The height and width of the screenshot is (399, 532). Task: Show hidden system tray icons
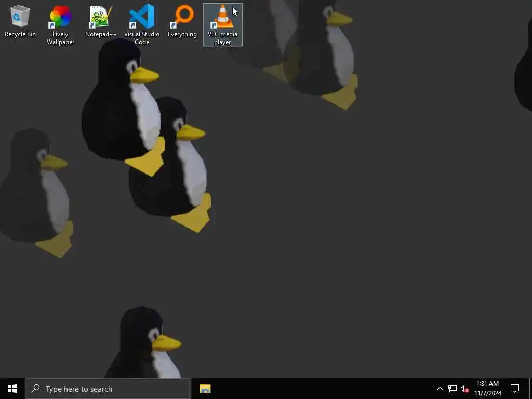(x=440, y=389)
